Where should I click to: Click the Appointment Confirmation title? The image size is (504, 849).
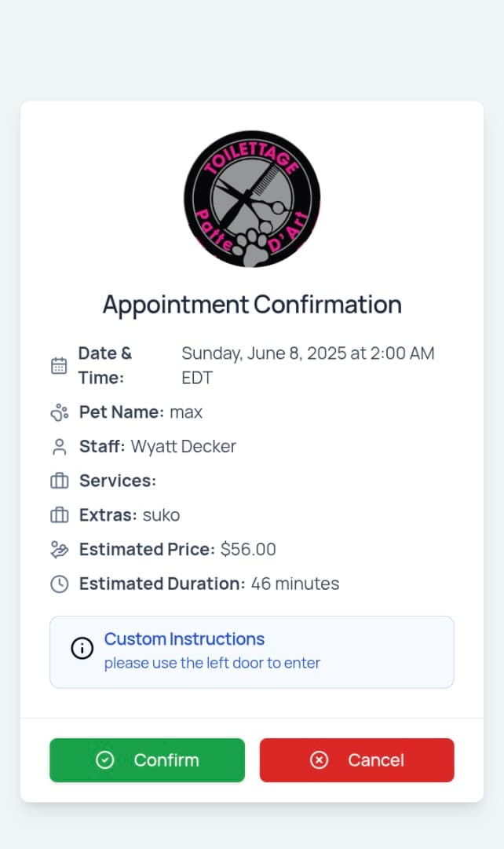[252, 305]
